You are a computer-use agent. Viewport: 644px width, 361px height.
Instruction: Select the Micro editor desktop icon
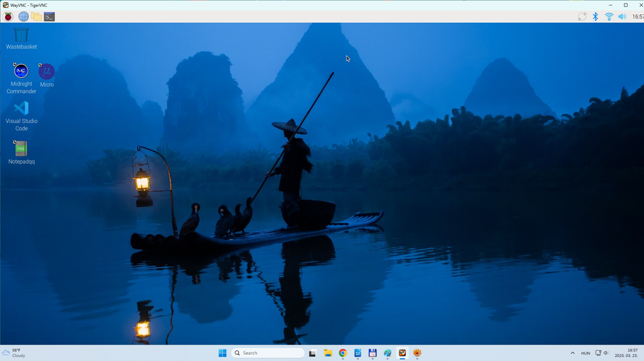[x=47, y=75]
